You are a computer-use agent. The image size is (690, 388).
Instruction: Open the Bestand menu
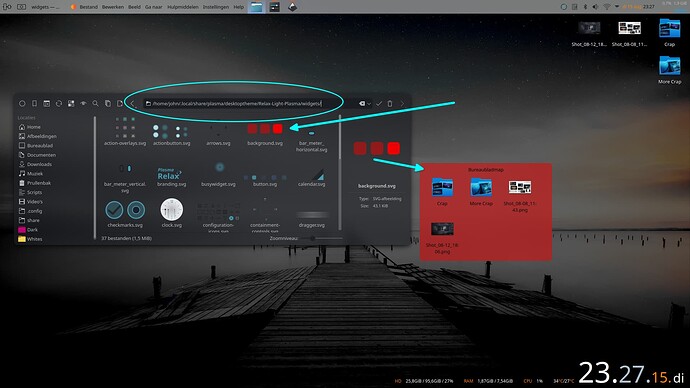point(88,7)
